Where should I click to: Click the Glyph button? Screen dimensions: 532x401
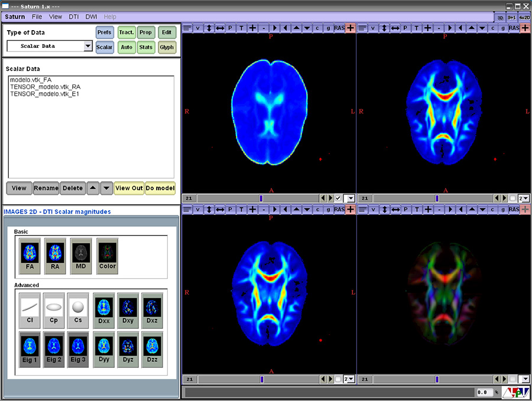pos(167,47)
